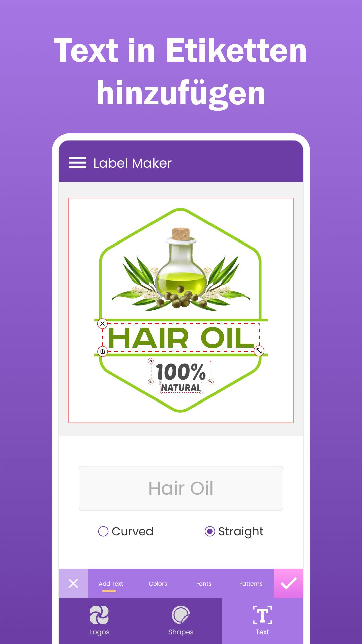Remove the 100% text using its X handle
362x644 pixels.
pyautogui.click(x=151, y=361)
